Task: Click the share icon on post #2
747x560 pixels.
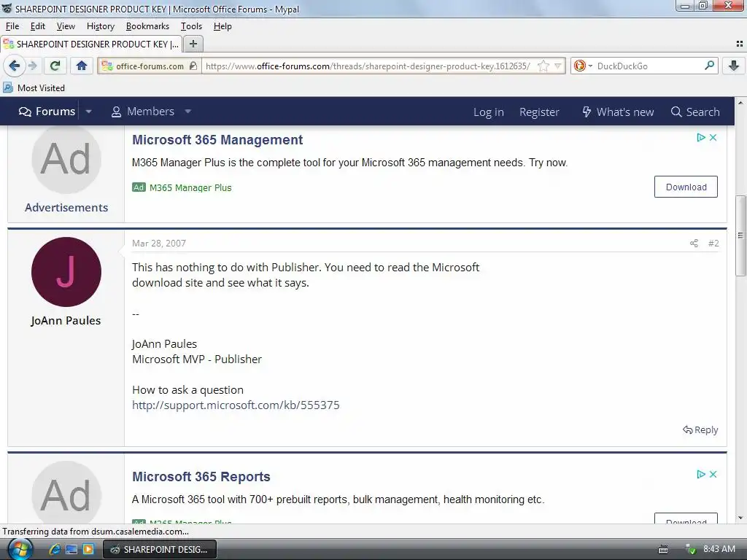Action: (694, 244)
